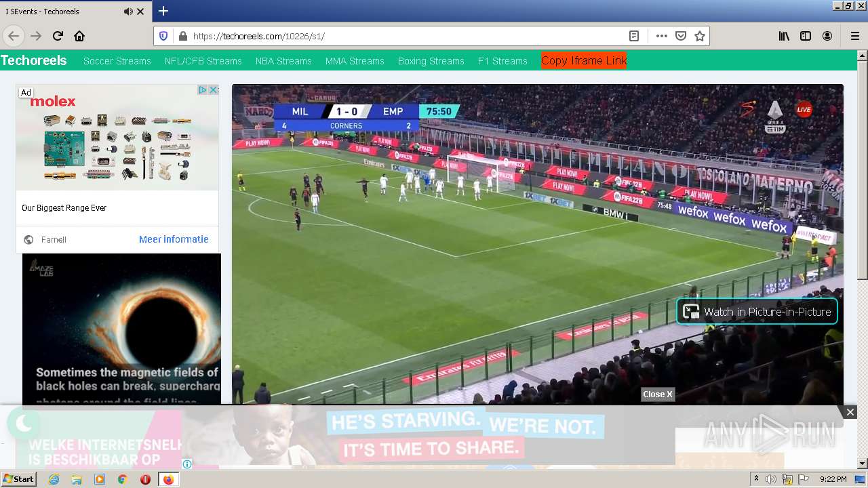Launch Internet Explorer from taskbar

(x=54, y=479)
